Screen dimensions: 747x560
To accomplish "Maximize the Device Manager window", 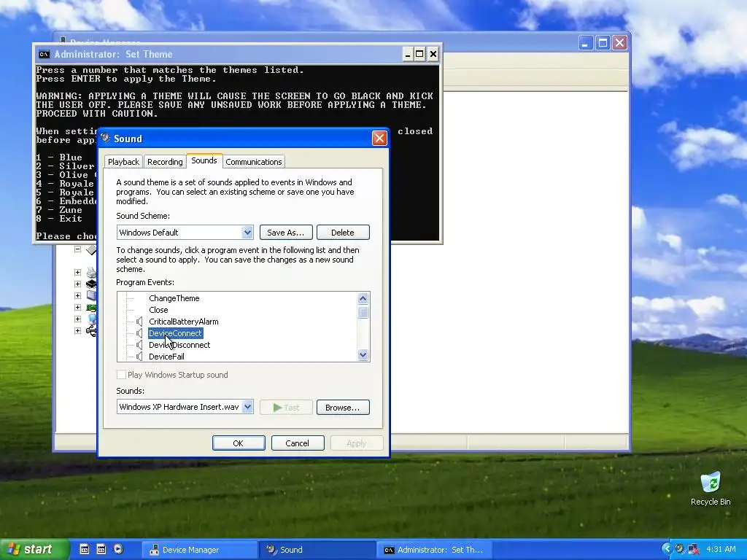I will [603, 43].
